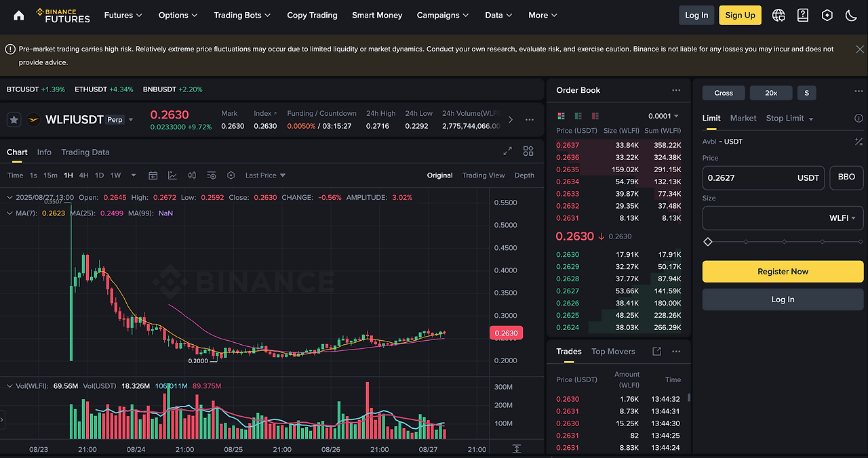
Task: Change candlestick style with the candles icon
Action: click(192, 175)
